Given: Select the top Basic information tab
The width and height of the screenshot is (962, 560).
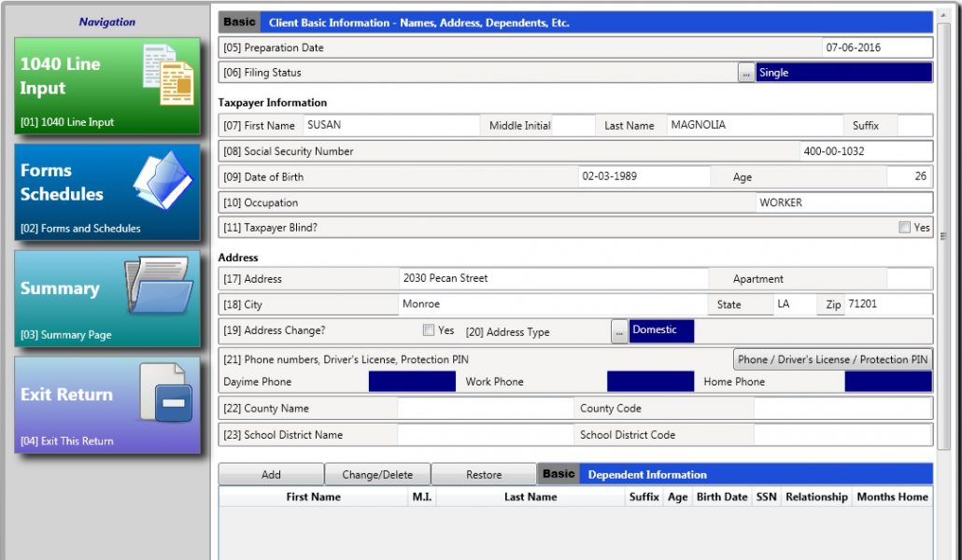Looking at the screenshot, I should point(236,21).
